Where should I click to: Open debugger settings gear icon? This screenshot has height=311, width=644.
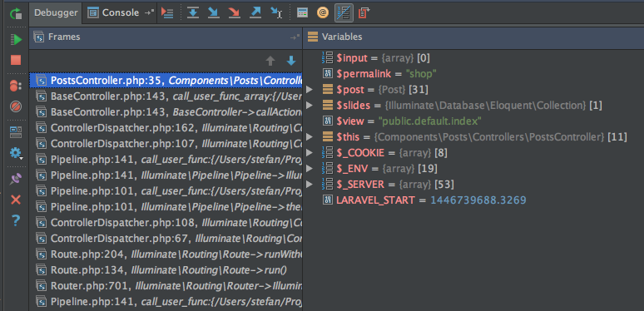[x=16, y=154]
